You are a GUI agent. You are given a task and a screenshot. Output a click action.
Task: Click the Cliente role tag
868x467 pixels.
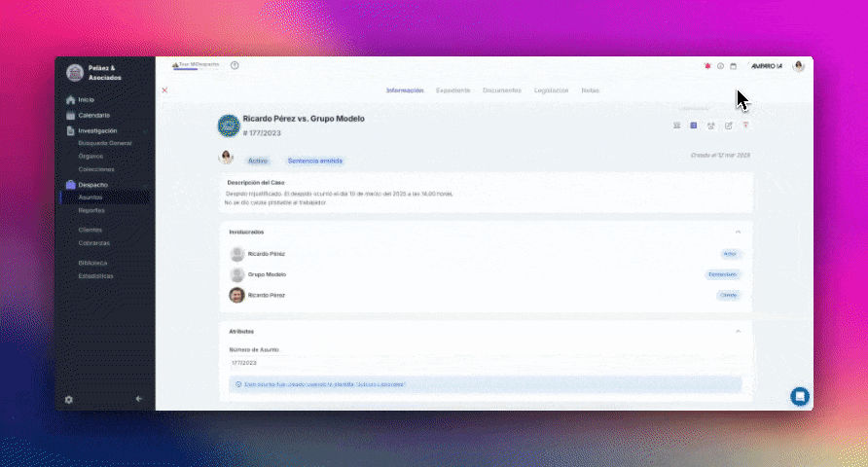729,295
